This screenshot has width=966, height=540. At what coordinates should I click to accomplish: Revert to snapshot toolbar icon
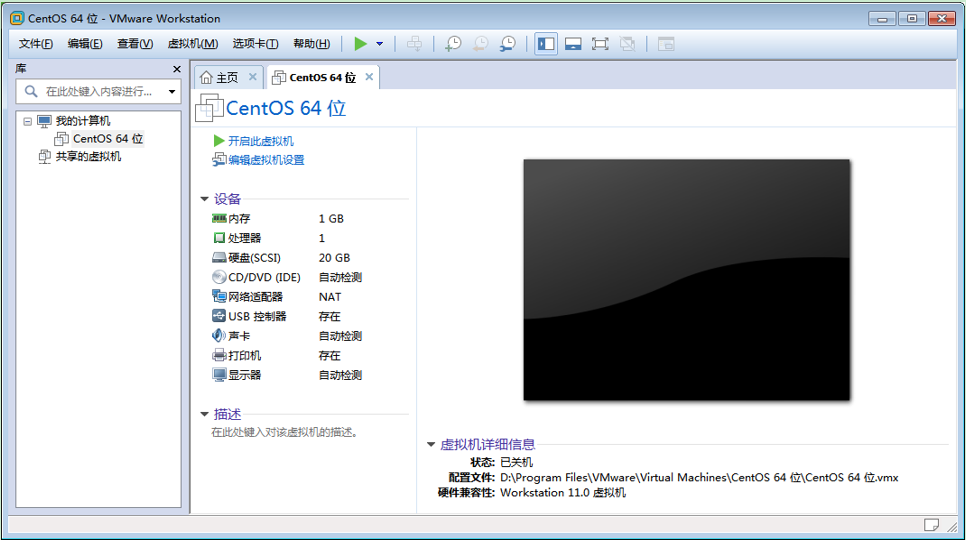(480, 44)
